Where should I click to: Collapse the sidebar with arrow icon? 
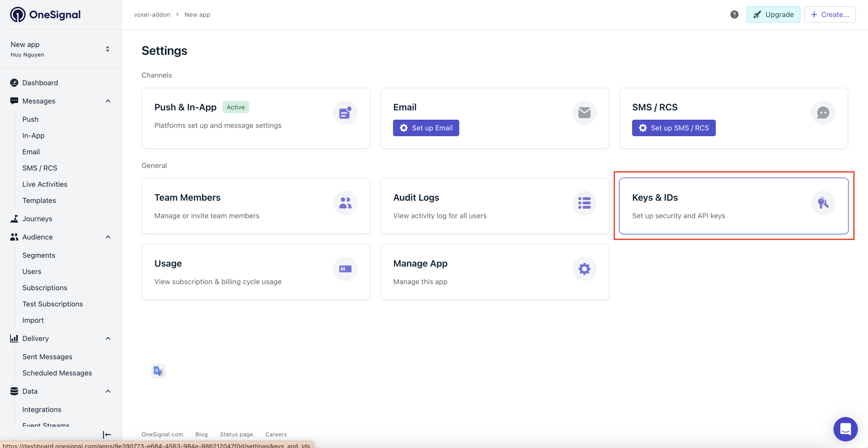[107, 434]
